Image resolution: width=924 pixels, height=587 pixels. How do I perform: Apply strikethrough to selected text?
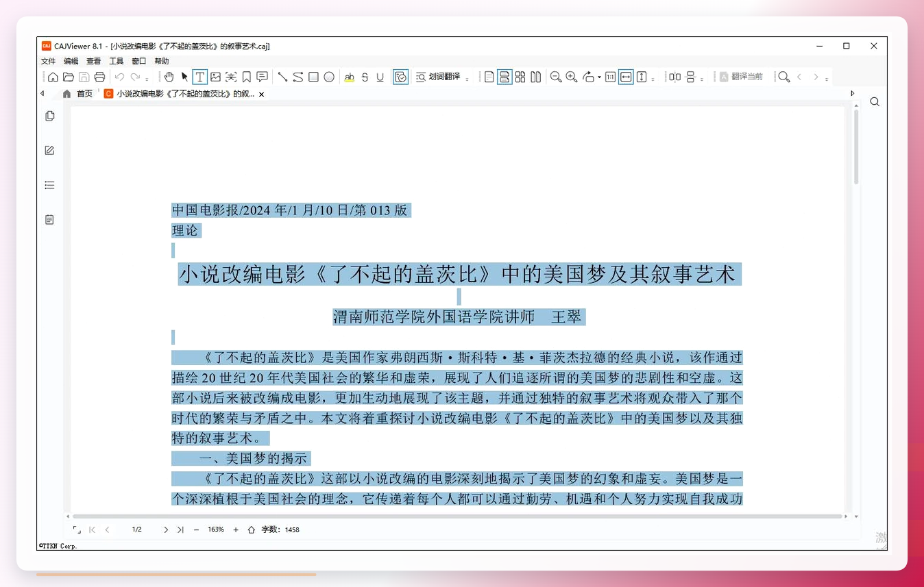click(365, 77)
